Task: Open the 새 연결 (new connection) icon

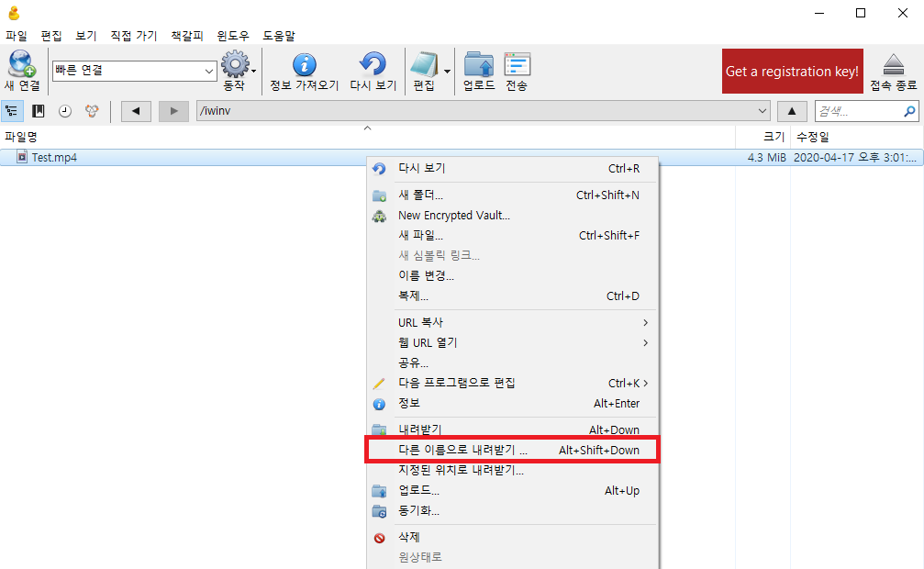Action: pyautogui.click(x=22, y=63)
